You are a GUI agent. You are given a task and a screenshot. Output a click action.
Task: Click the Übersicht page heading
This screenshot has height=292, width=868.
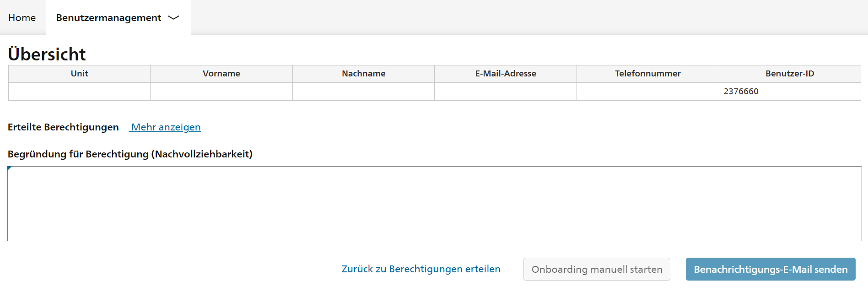pos(47,54)
